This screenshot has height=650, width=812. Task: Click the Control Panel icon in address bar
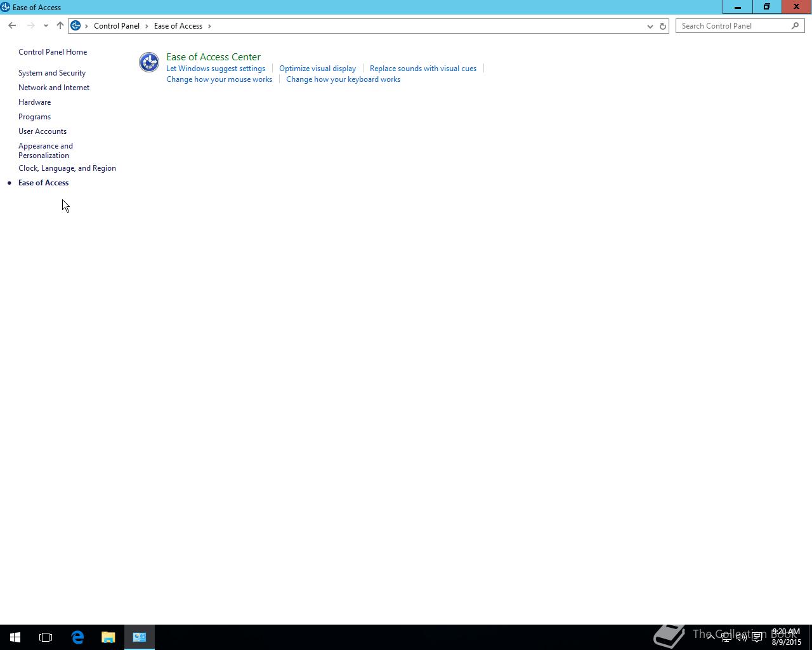click(x=75, y=26)
